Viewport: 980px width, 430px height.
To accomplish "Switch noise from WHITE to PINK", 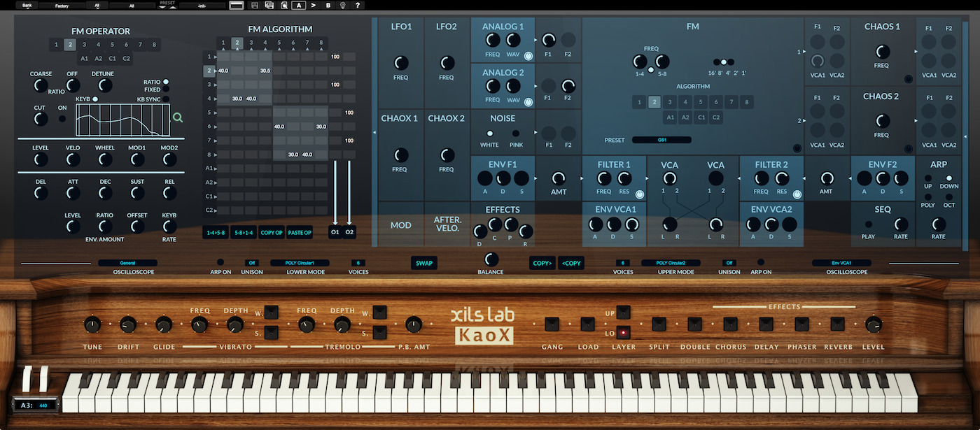I will (x=516, y=133).
